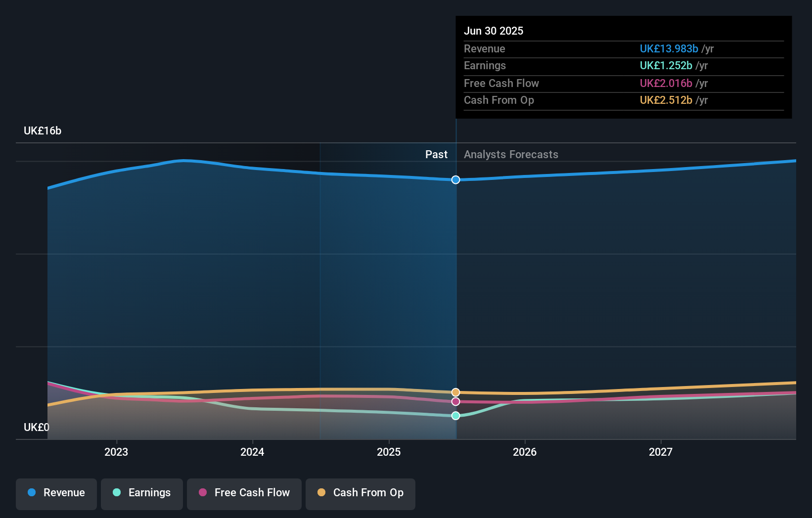Click the blue Revenue legend dot
Viewport: 812px width, 518px height.
pos(32,493)
